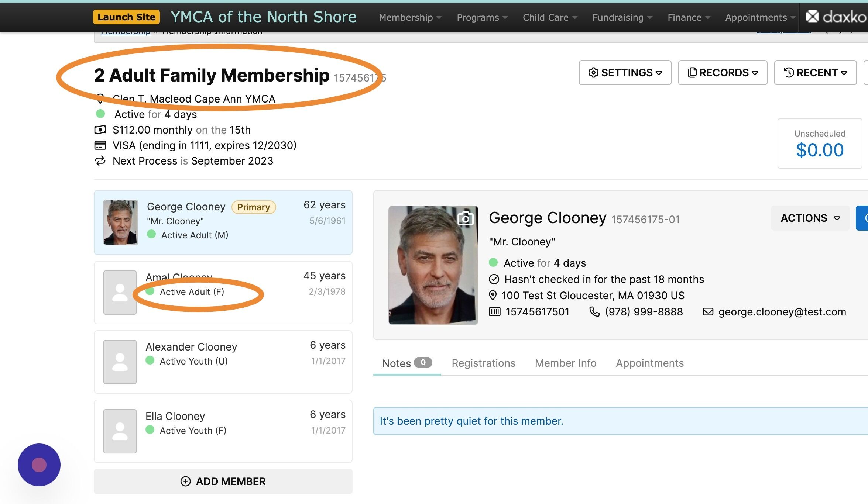
Task: Click Ella Clooney's placeholder avatar
Action: coord(120,431)
